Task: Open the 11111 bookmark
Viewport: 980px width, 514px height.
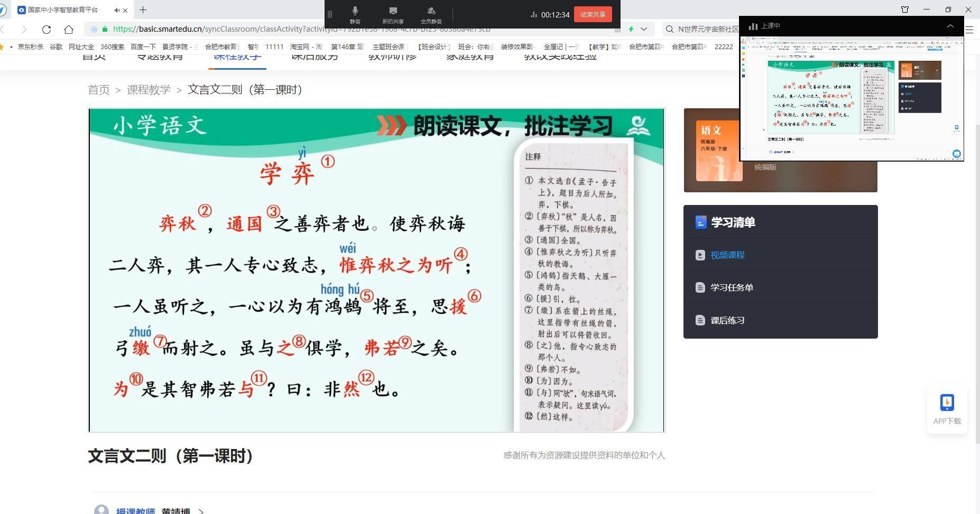Action: 274,47
